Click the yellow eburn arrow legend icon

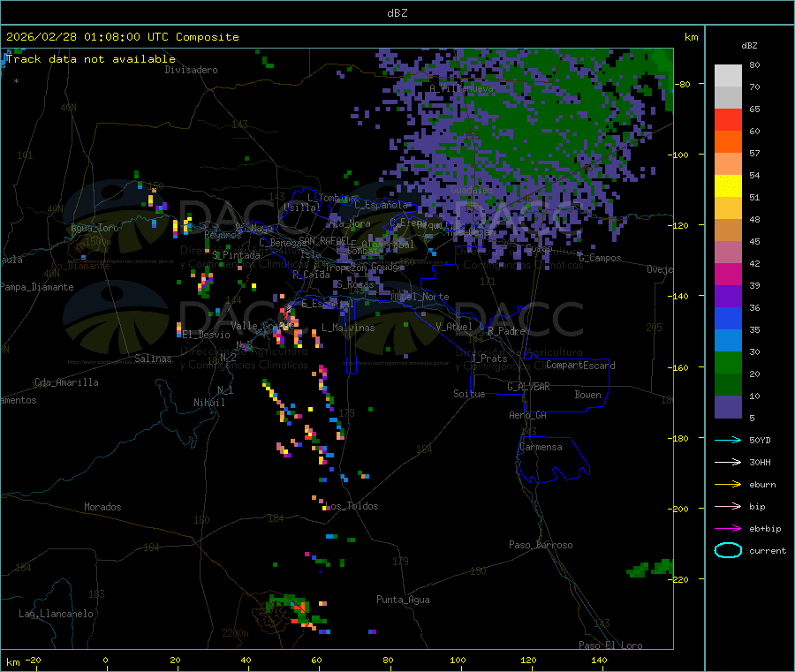coord(728,485)
